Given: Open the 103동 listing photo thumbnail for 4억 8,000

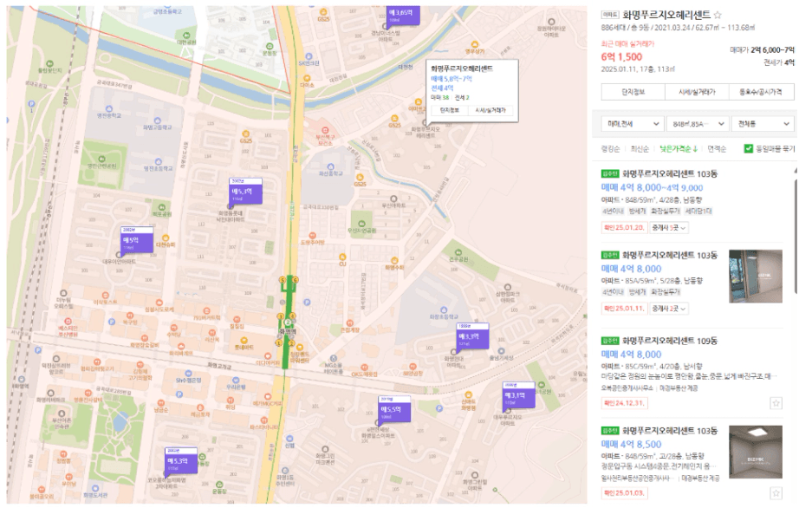Looking at the screenshot, I should point(755,276).
